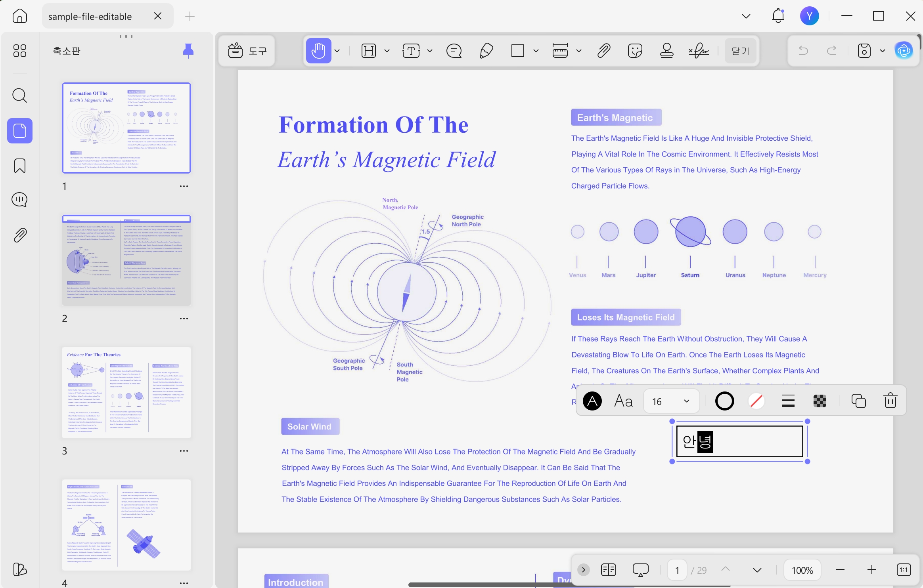Switch to sample-file-editable tab
Viewport: 923px width, 588px height.
pyautogui.click(x=90, y=16)
